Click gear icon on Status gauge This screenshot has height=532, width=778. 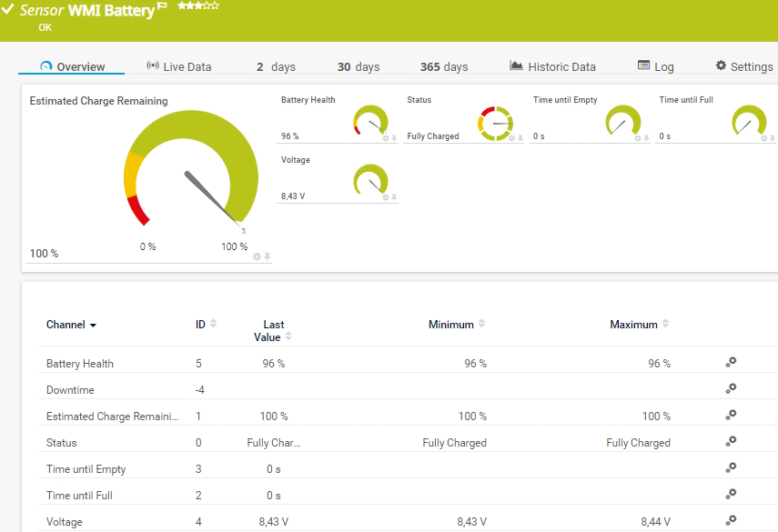511,138
